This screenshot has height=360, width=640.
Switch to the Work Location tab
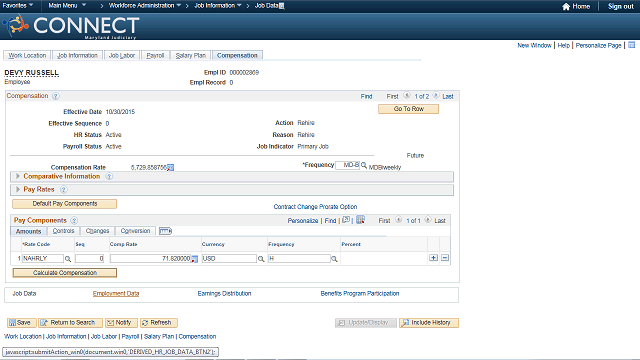(x=27, y=56)
